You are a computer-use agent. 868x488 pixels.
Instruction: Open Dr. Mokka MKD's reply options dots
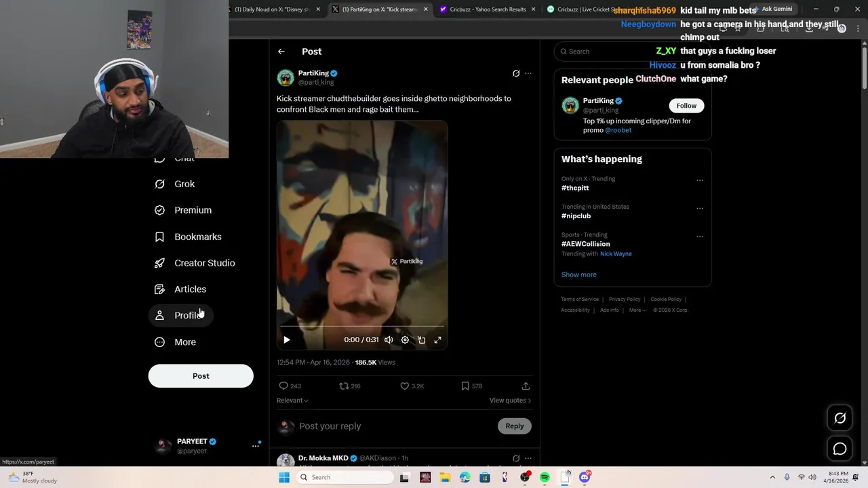[x=528, y=458]
